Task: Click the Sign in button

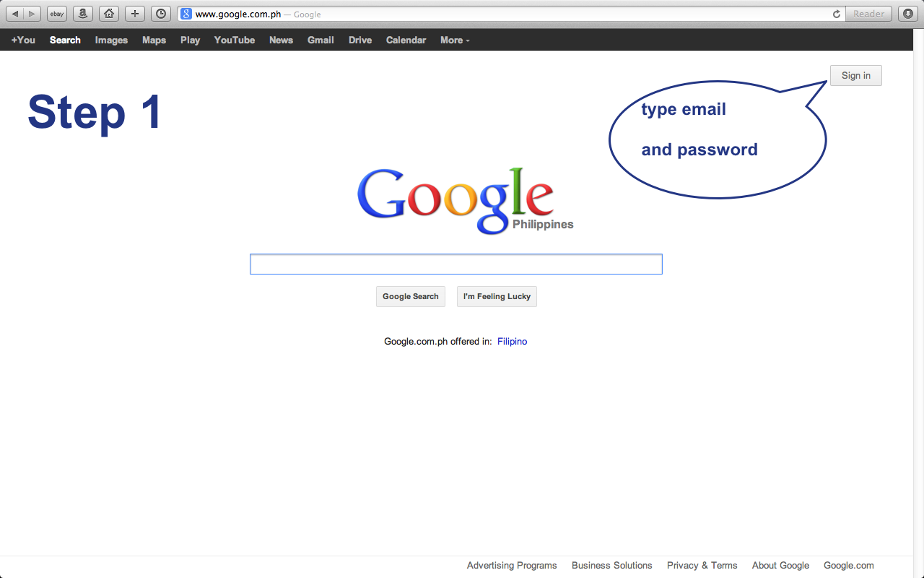Action: (x=856, y=76)
